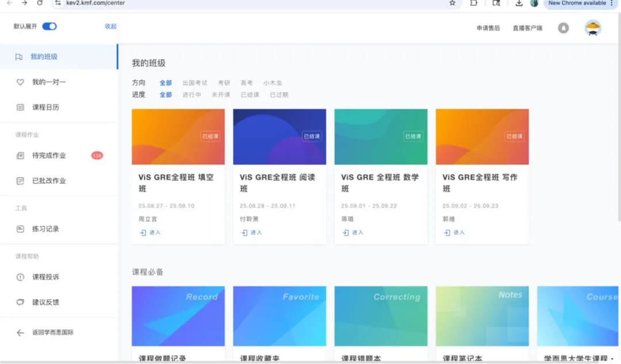Toggle the 默认展开 switch off

click(49, 26)
